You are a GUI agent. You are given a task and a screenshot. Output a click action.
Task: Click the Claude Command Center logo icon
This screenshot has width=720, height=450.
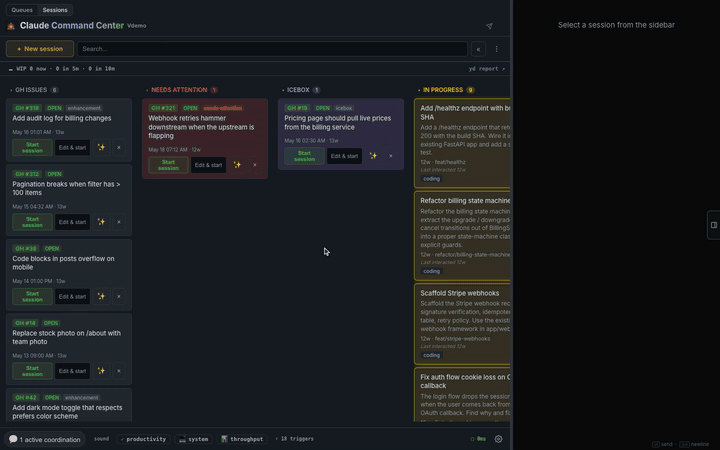11,26
